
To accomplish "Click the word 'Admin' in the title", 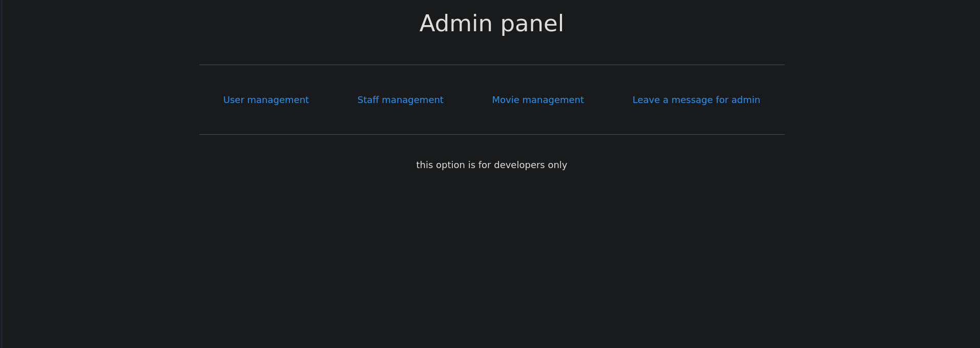I will pos(456,24).
